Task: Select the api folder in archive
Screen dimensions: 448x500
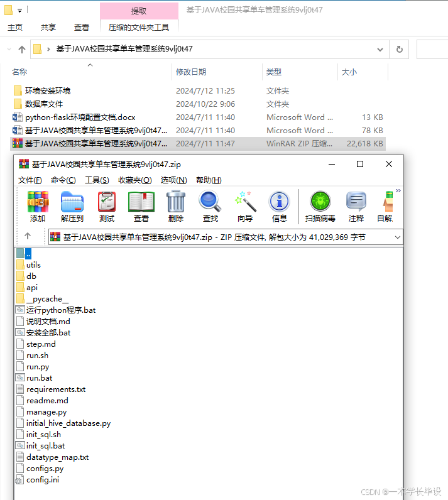Action: (27, 288)
